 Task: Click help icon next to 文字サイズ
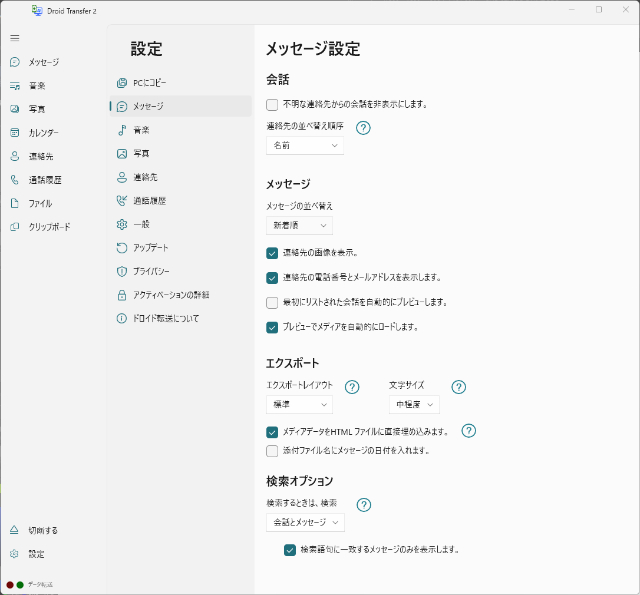coord(459,387)
